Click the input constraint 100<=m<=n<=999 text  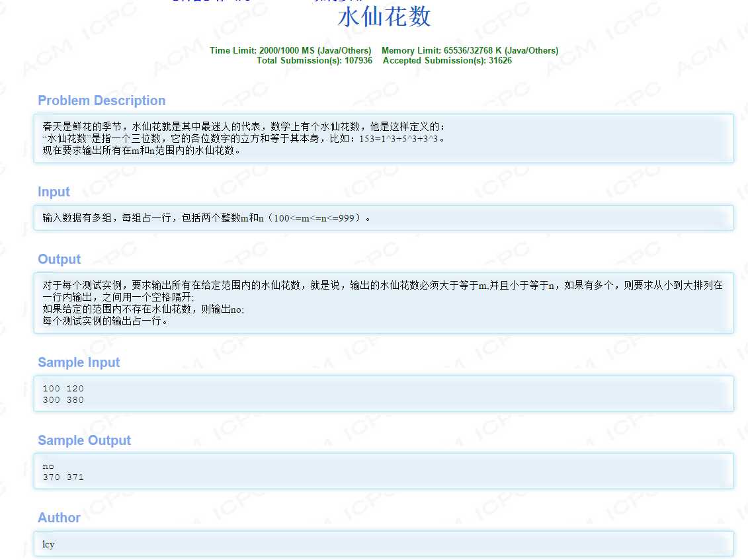[314, 218]
